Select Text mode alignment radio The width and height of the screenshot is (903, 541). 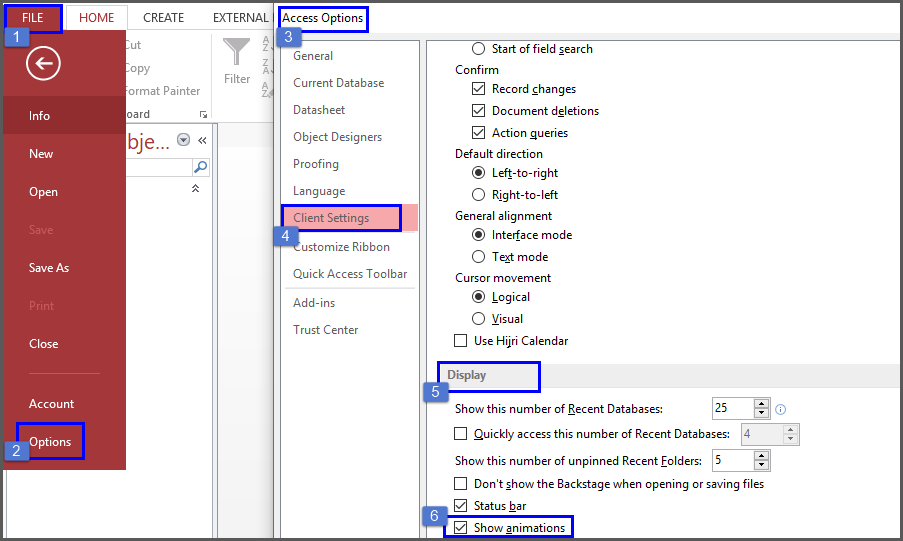(479, 257)
